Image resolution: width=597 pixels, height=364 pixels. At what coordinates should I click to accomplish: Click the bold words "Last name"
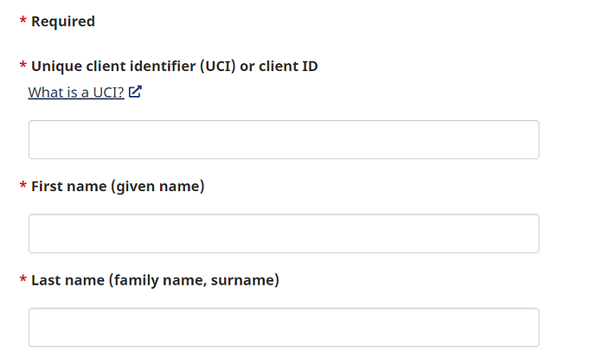(68, 280)
